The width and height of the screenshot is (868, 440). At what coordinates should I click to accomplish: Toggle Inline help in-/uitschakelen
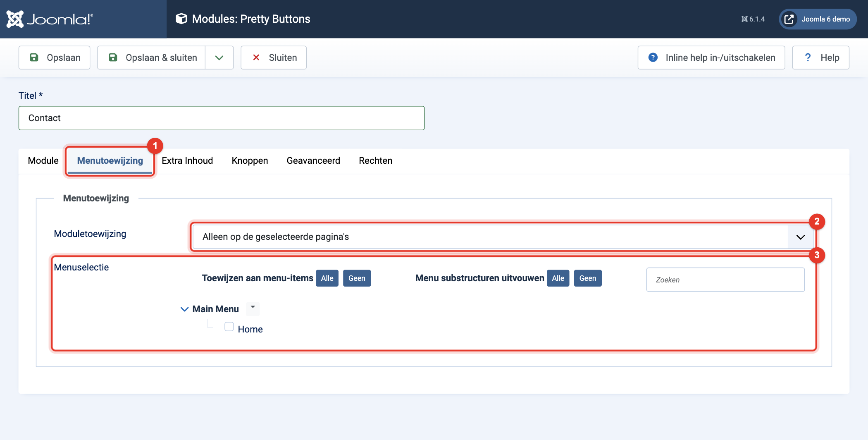click(711, 57)
